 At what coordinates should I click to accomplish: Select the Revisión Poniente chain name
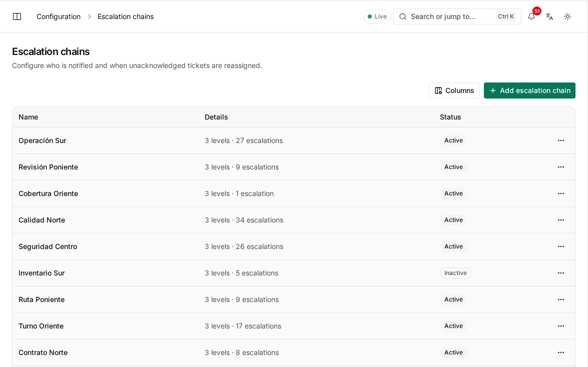49,167
